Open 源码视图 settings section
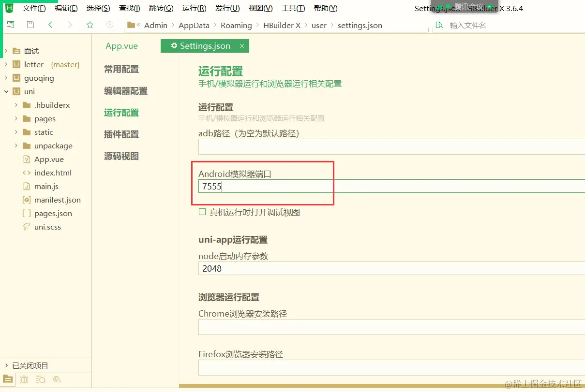Image resolution: width=585 pixels, height=392 pixels. pyautogui.click(x=121, y=156)
